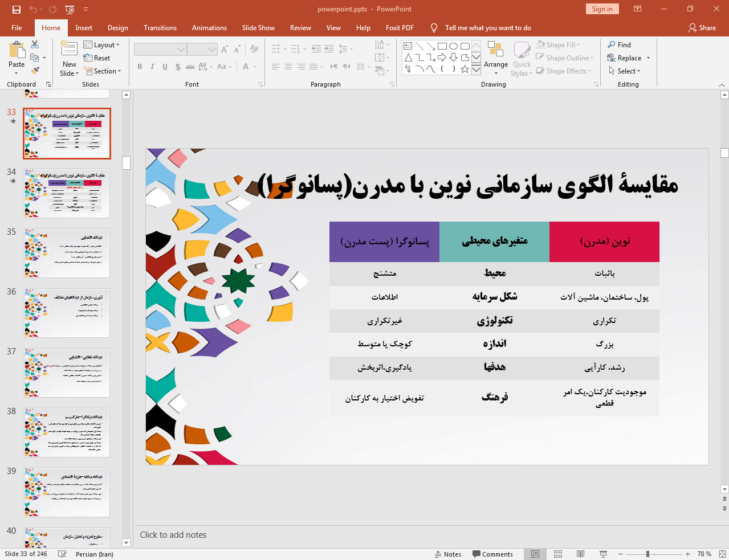Viewport: 729px width, 560px height.
Task: Click Clear All Formatting icon
Action: (x=255, y=50)
